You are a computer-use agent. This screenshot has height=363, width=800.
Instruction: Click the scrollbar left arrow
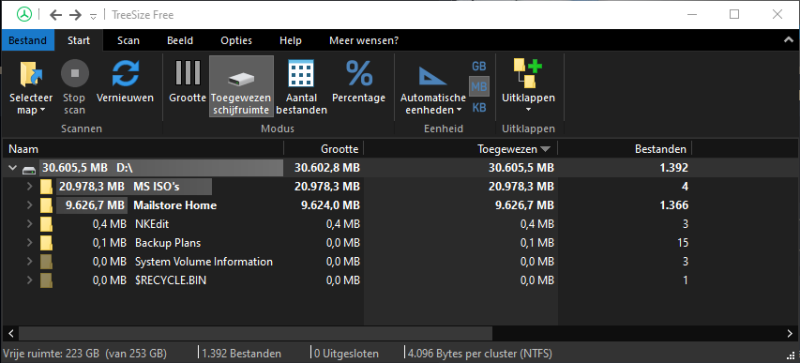(x=10, y=333)
